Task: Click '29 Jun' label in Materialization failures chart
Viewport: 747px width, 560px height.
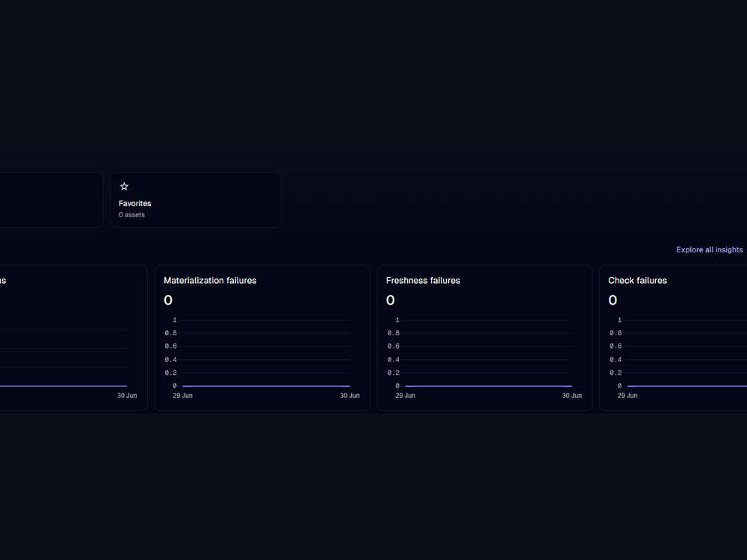Action: coord(182,396)
